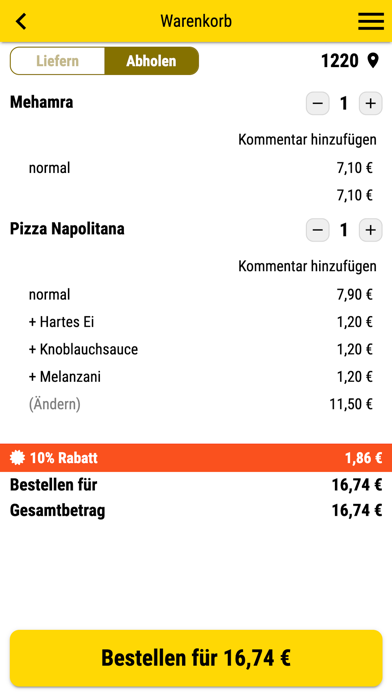
Task: Tap the location pin icon
Action: coord(373,61)
